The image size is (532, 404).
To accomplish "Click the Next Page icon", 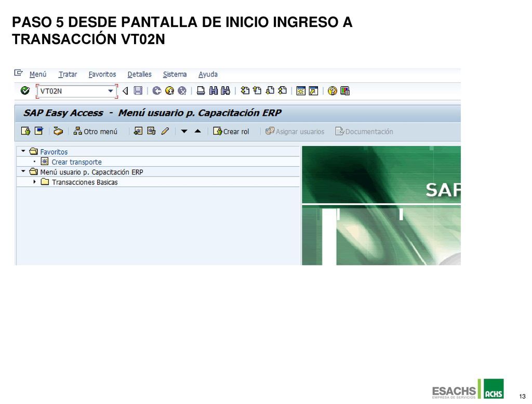I will tap(270, 90).
